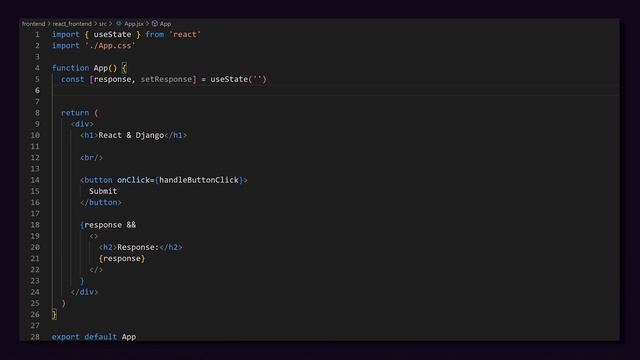Click the 'react' string on line 1

pyautogui.click(x=185, y=35)
